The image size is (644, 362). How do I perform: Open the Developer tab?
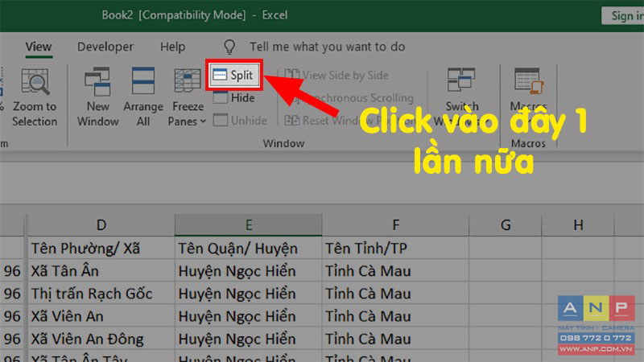[105, 47]
